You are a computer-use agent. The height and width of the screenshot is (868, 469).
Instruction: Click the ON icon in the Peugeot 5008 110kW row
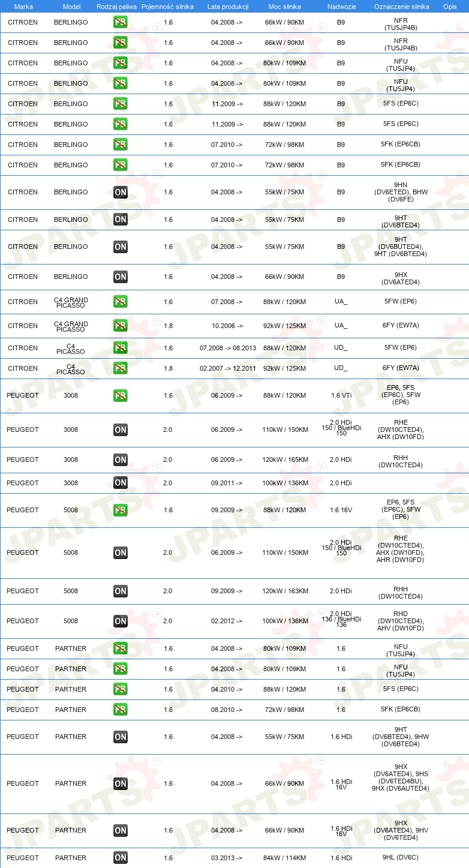pyautogui.click(x=121, y=552)
